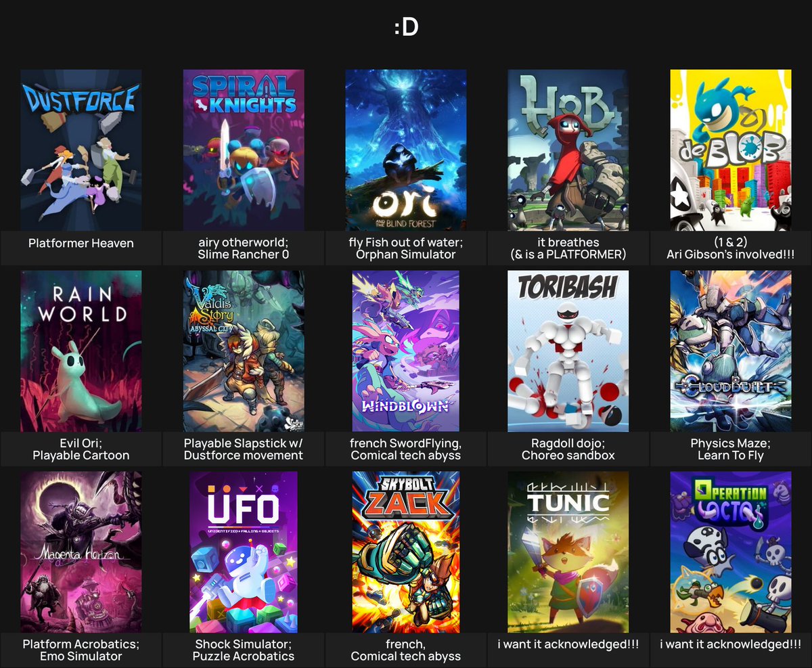Click the Operation Octo cover image
This screenshot has width=812, height=668.
pos(731,552)
